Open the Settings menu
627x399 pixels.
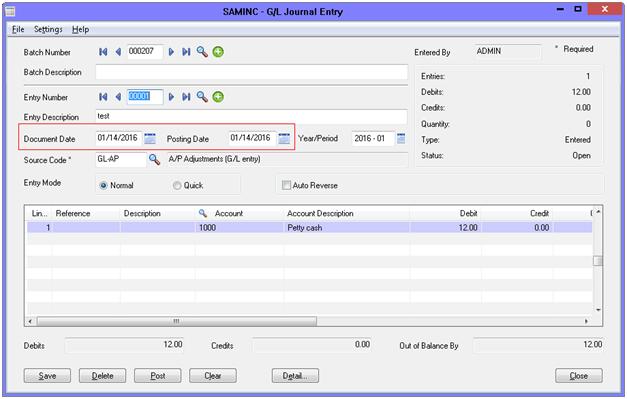[48, 29]
